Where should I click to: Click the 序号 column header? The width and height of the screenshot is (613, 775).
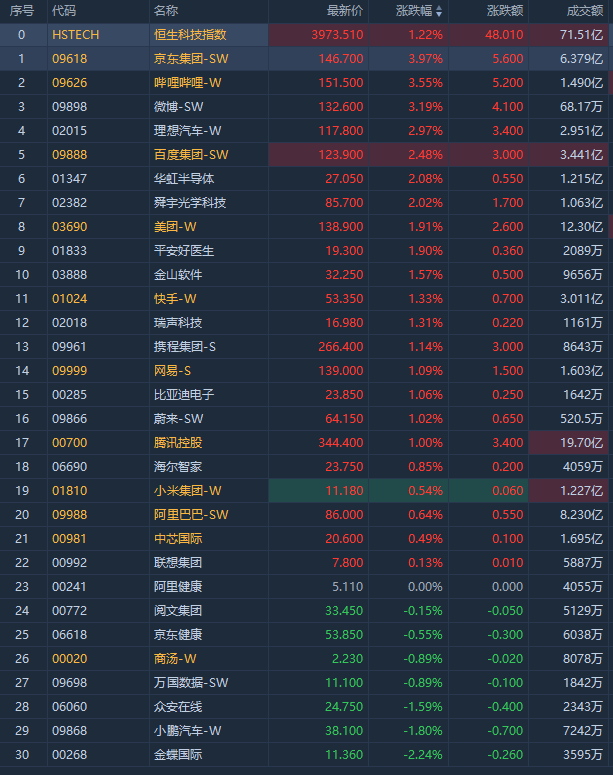click(x=22, y=10)
